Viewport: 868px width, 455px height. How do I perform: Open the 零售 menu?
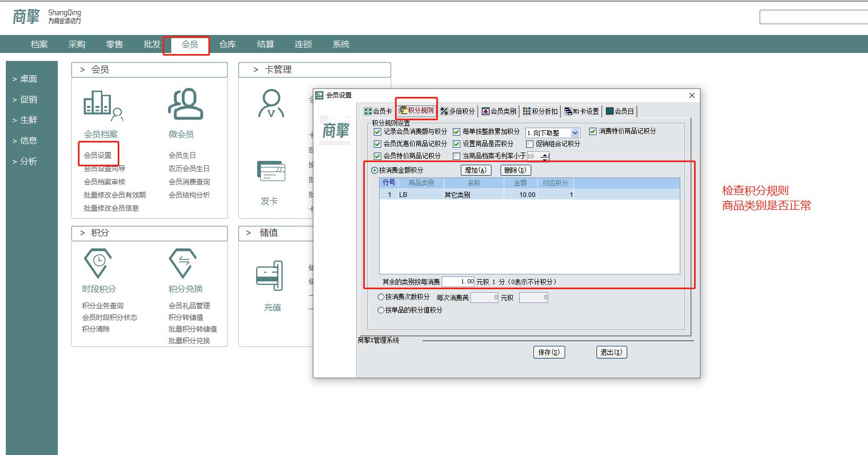[x=115, y=44]
